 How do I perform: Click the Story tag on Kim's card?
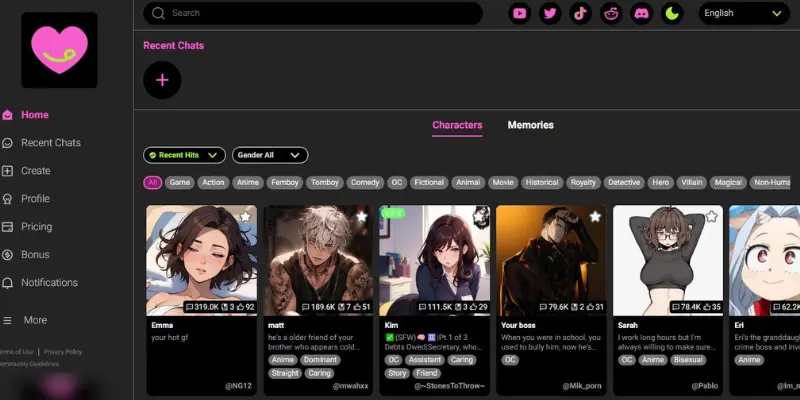[x=397, y=373]
